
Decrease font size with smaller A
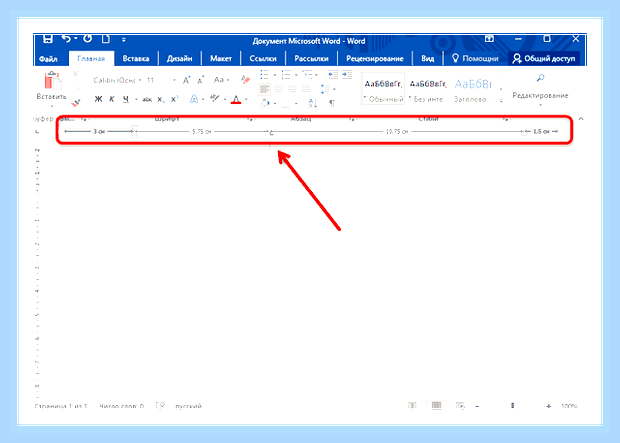click(x=200, y=80)
